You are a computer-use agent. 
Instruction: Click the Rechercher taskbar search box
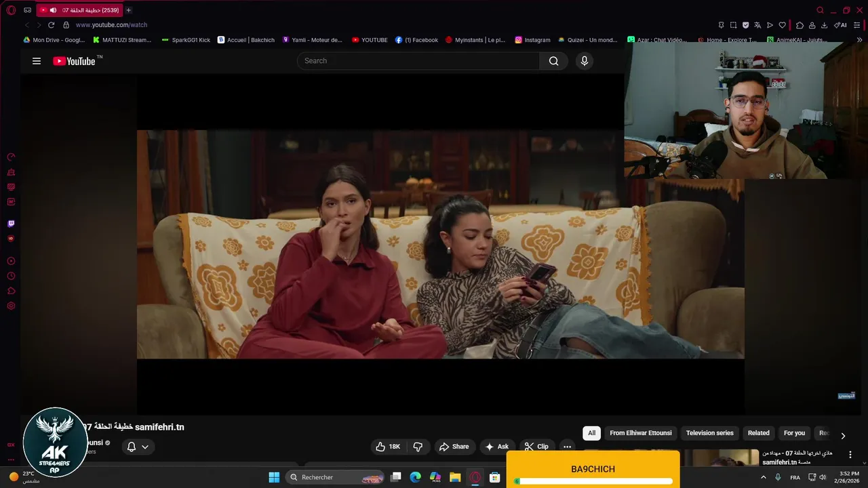click(x=336, y=477)
